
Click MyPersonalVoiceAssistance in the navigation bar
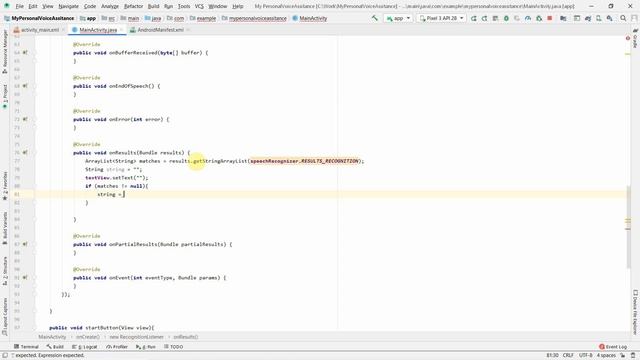coord(39,18)
